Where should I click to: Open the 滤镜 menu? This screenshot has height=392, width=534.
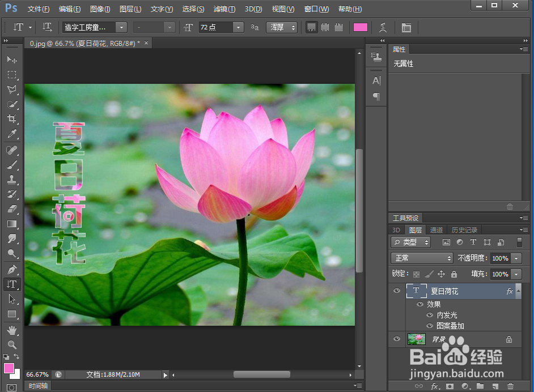click(x=224, y=9)
